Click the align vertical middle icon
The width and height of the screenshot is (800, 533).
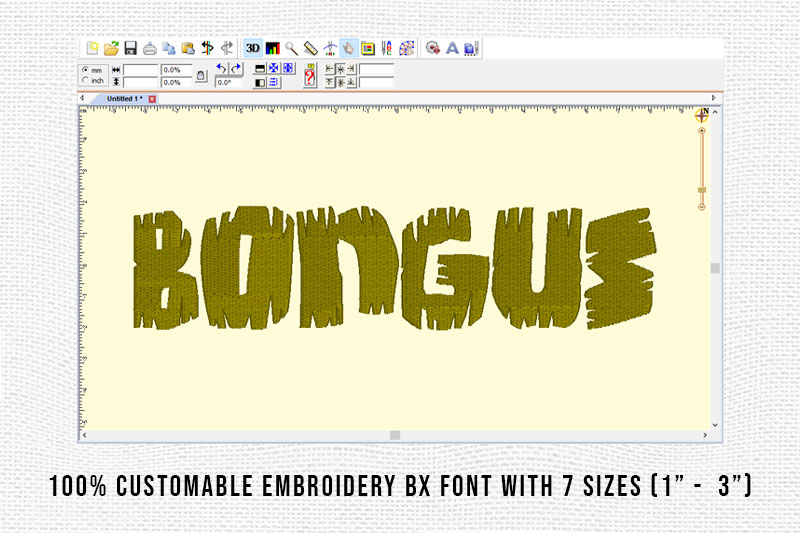click(x=340, y=82)
